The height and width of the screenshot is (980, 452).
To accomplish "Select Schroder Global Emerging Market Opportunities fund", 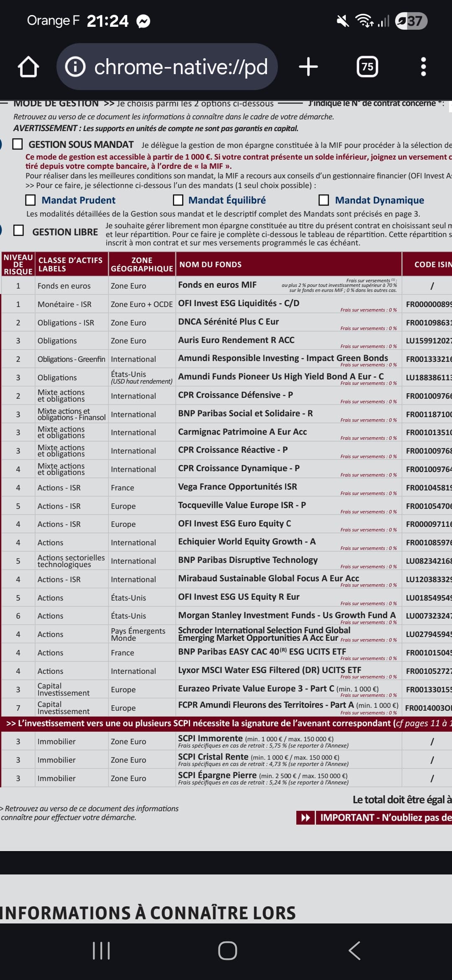I will 265,634.
